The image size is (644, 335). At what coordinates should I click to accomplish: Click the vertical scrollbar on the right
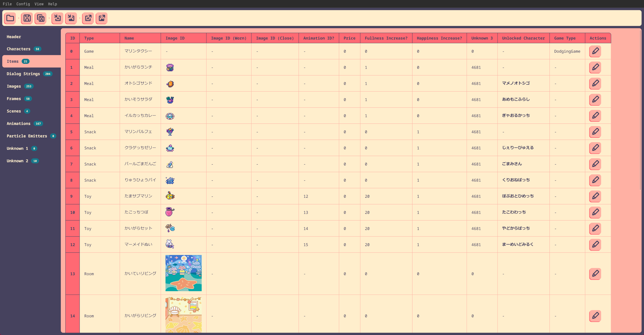[640, 110]
